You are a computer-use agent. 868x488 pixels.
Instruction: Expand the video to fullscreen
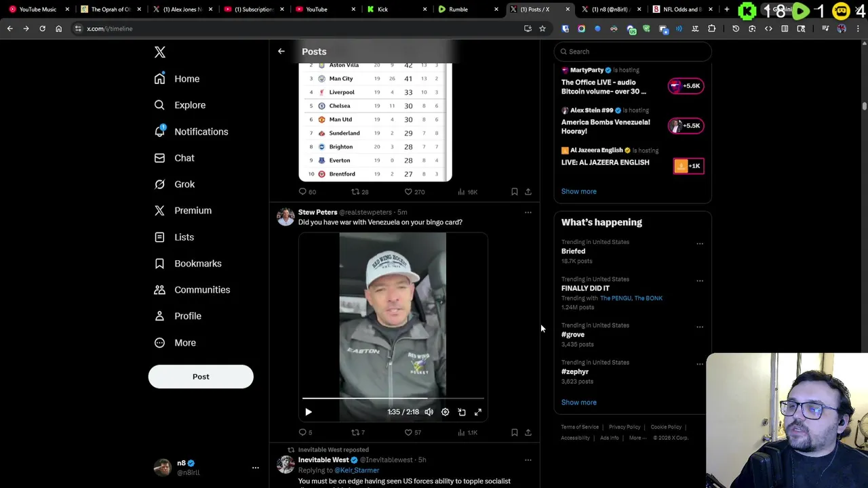point(478,412)
